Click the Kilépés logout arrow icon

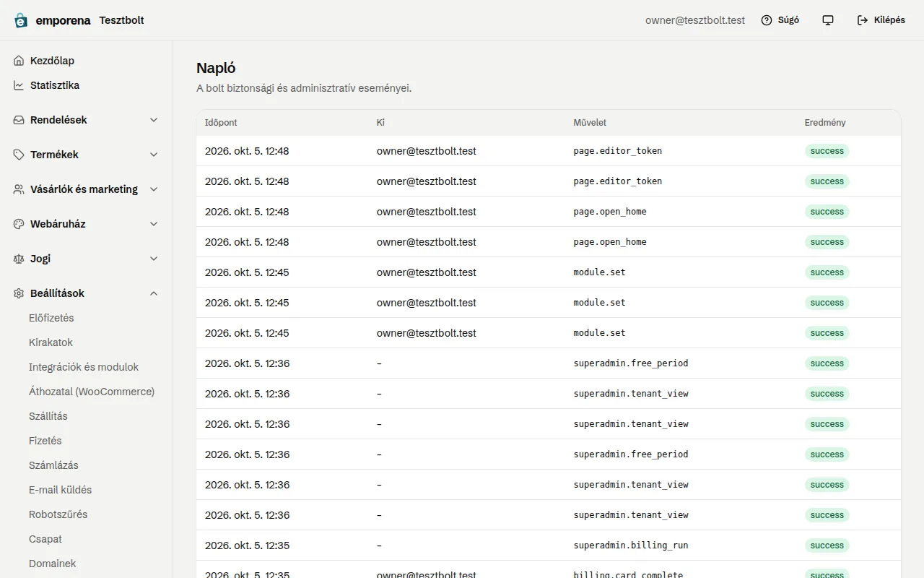coord(863,20)
